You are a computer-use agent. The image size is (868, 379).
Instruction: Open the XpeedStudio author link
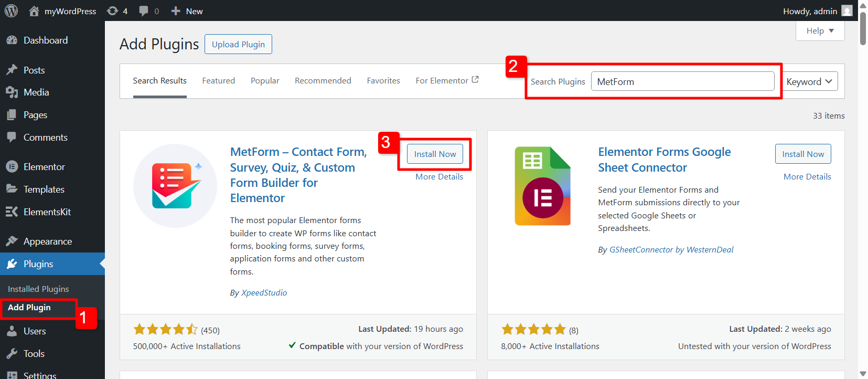[x=264, y=293]
